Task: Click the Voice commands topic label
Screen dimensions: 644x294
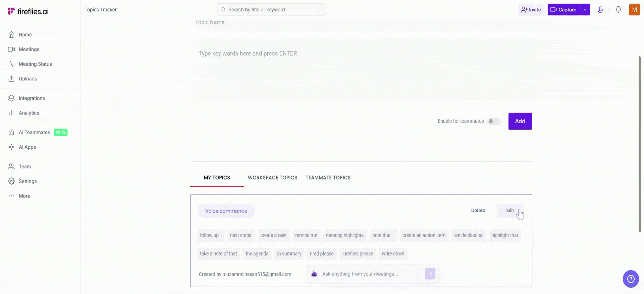Action: 226,211
